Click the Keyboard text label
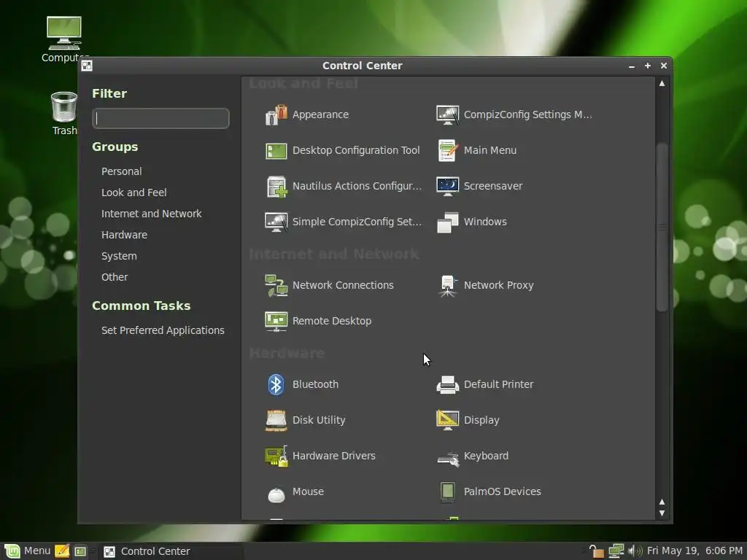 486,456
